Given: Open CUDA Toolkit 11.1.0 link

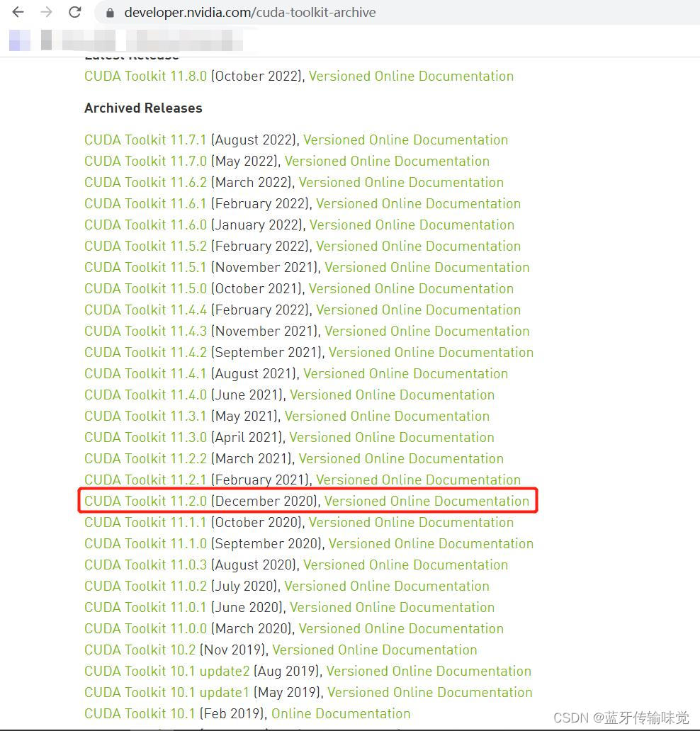Looking at the screenshot, I should [145, 543].
